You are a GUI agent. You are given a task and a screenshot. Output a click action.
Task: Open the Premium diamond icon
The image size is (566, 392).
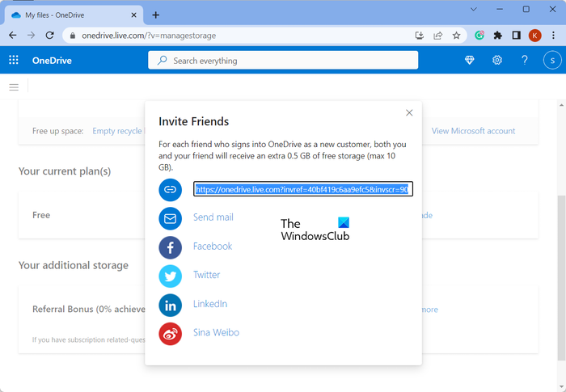[469, 60]
